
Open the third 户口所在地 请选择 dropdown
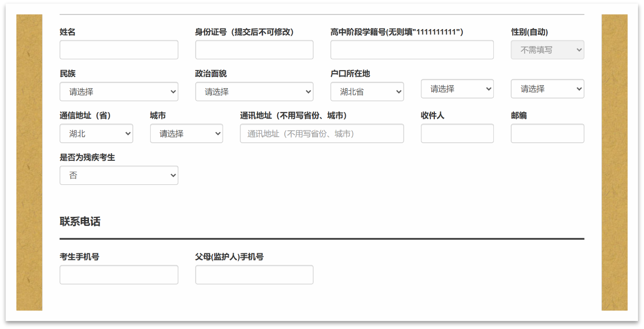(x=547, y=89)
